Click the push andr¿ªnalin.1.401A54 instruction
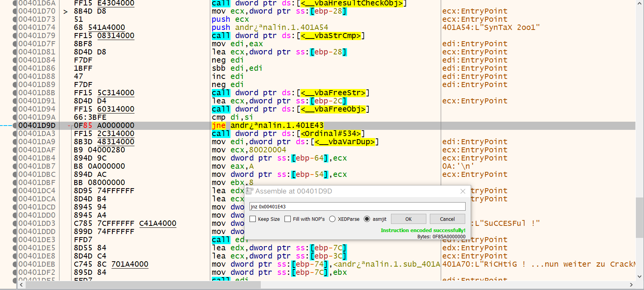644x290 pixels. tap(270, 28)
